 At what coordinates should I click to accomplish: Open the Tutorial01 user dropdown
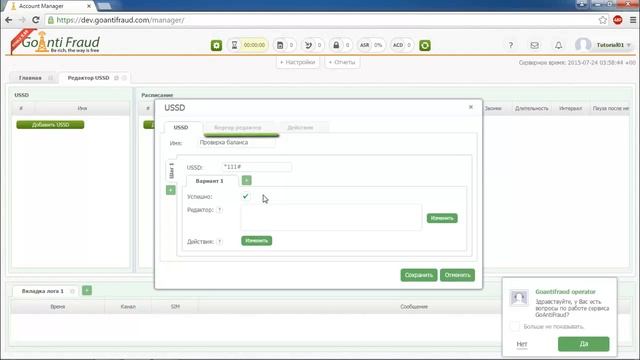[613, 45]
